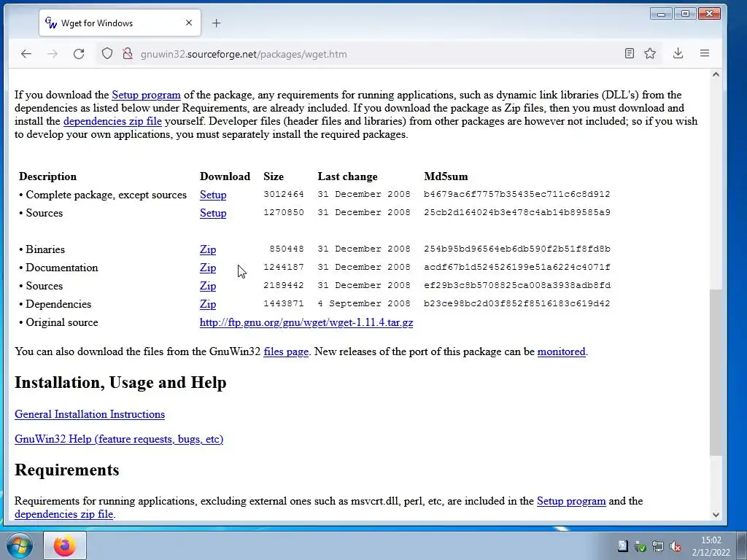Click the forward navigation arrow
747x560 pixels.
click(x=53, y=54)
